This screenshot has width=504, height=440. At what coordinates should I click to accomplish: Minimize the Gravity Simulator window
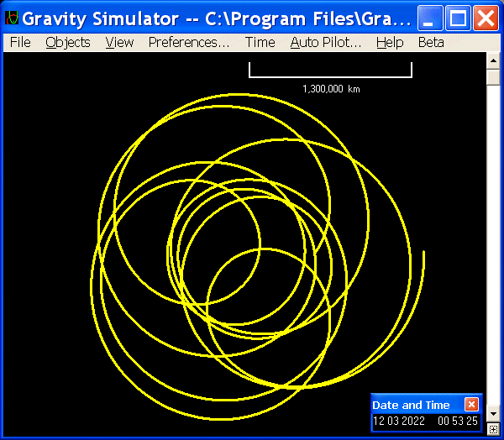pos(430,18)
